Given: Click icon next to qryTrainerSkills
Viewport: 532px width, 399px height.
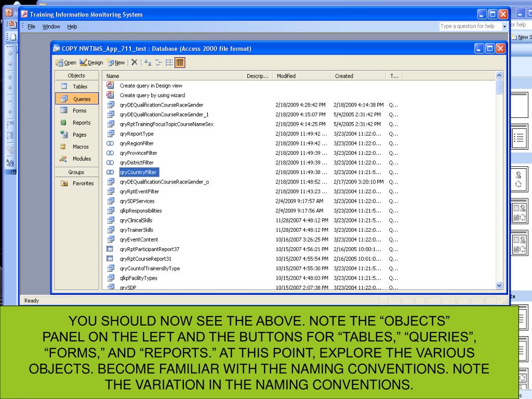Looking at the screenshot, I should tap(111, 230).
